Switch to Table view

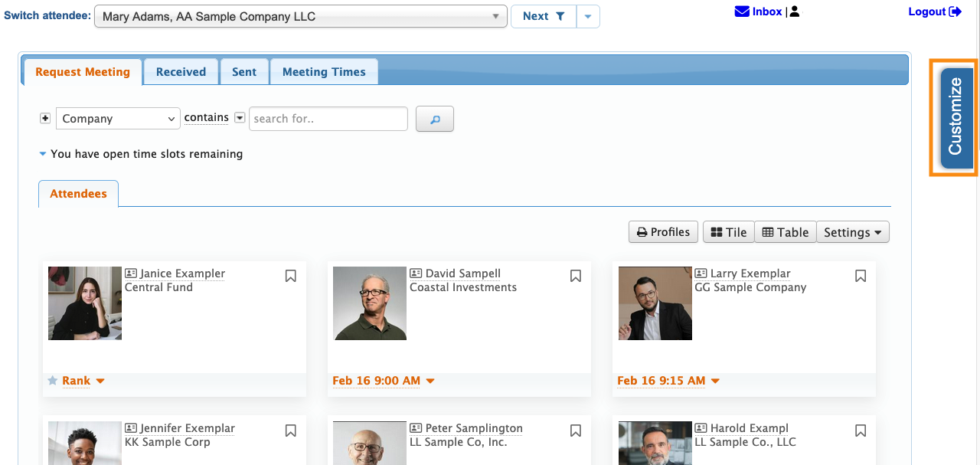(x=786, y=232)
